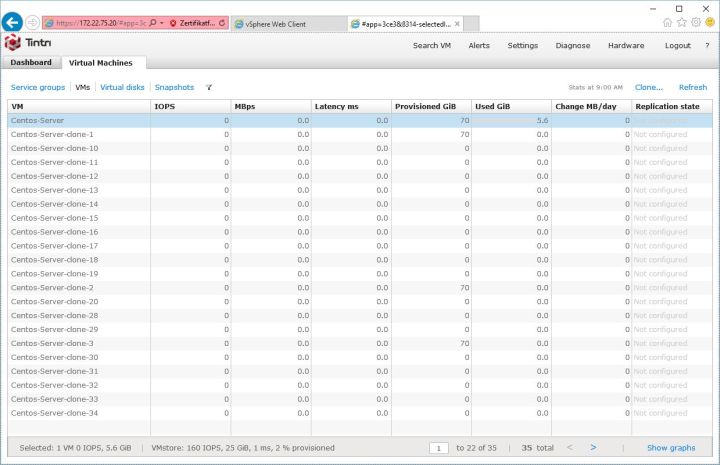
Task: Open the Snapshots view link
Action: tap(174, 88)
